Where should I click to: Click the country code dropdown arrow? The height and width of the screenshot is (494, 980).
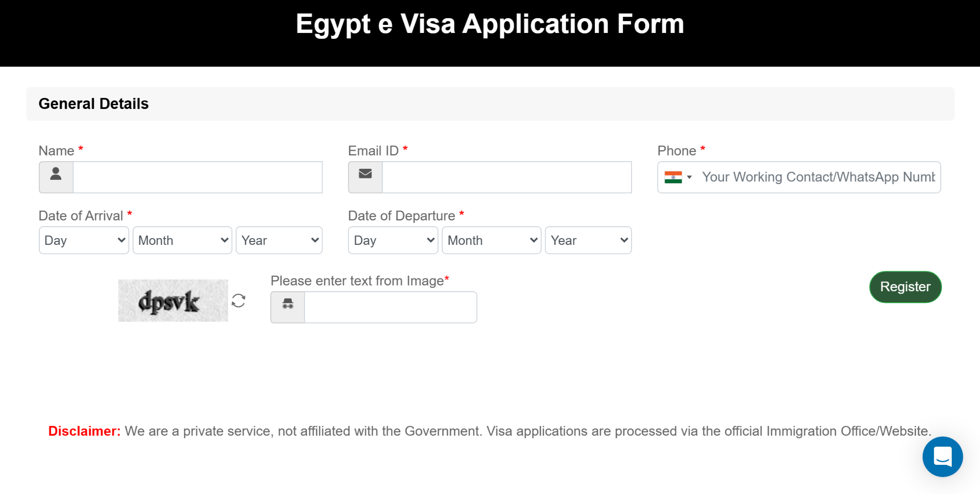coord(690,177)
